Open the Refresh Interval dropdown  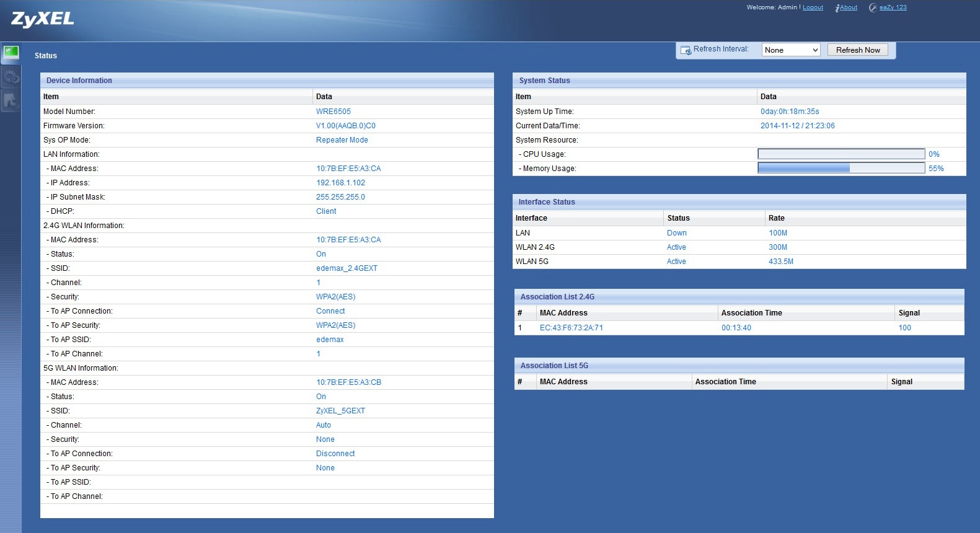click(791, 50)
